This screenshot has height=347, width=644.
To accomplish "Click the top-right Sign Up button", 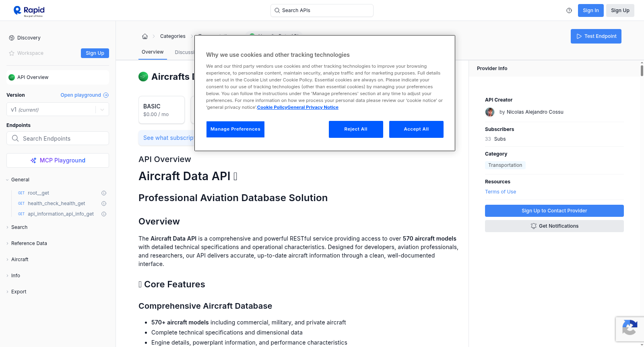I will pos(620,10).
